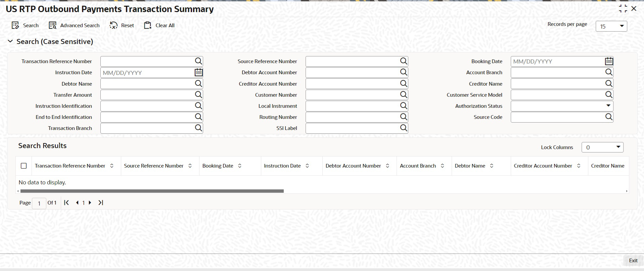Open lookup for Local Instrument
Viewport: 644px width, 271px height.
pyautogui.click(x=404, y=106)
